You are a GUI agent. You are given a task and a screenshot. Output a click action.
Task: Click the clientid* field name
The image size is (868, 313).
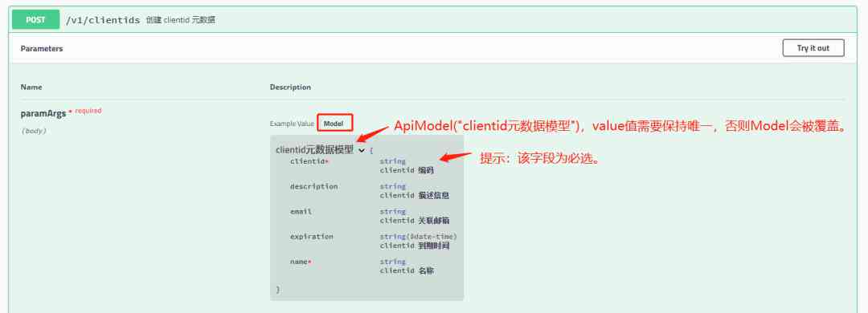(x=309, y=161)
